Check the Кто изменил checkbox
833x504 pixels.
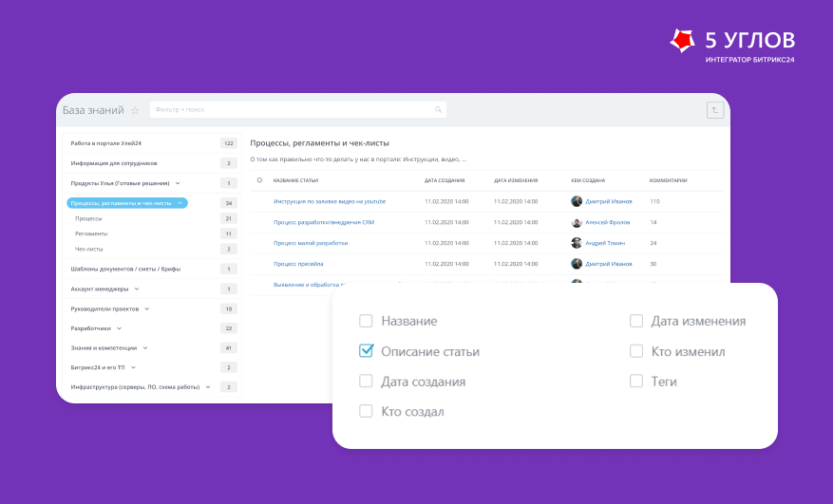coord(636,351)
